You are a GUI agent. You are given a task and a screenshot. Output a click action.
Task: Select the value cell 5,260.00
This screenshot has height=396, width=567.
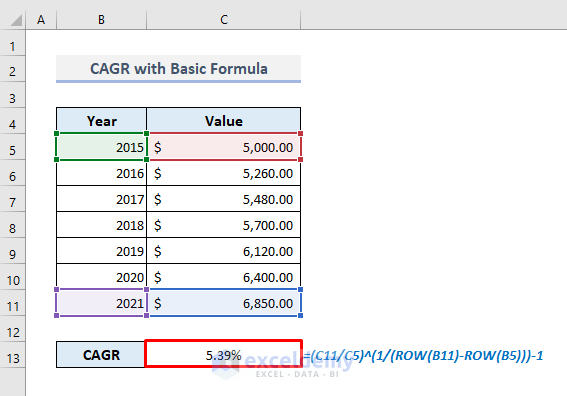tap(224, 173)
